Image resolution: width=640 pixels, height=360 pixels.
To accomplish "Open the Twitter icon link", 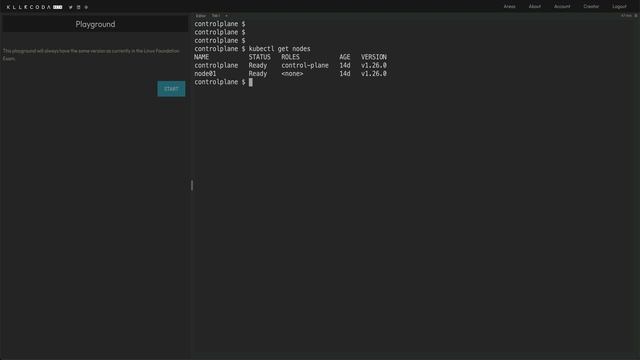I will coord(71,7).
